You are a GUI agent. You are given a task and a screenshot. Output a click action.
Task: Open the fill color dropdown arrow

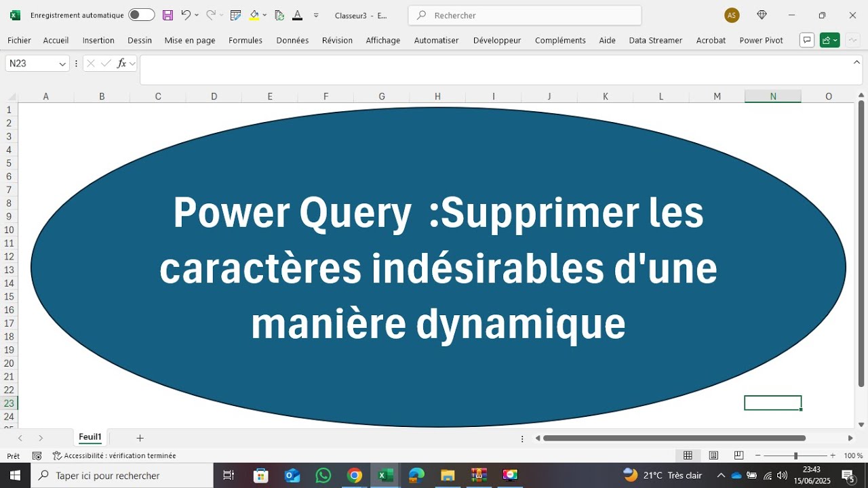264,15
